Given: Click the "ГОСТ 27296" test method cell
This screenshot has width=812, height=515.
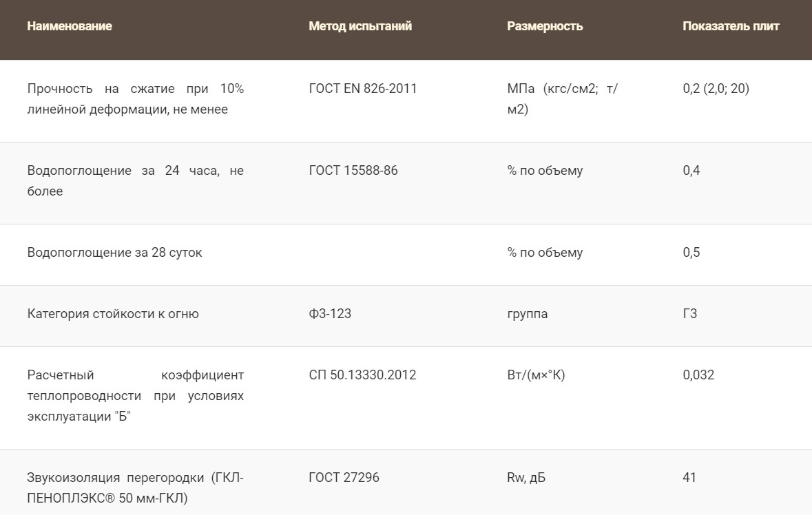Looking at the screenshot, I should (x=344, y=478).
